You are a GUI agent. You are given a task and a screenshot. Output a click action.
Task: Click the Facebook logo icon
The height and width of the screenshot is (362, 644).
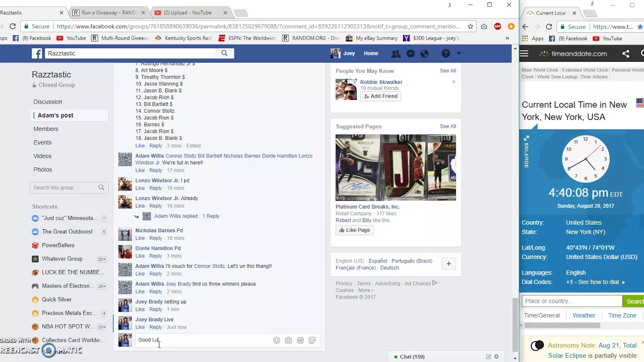pyautogui.click(x=37, y=53)
